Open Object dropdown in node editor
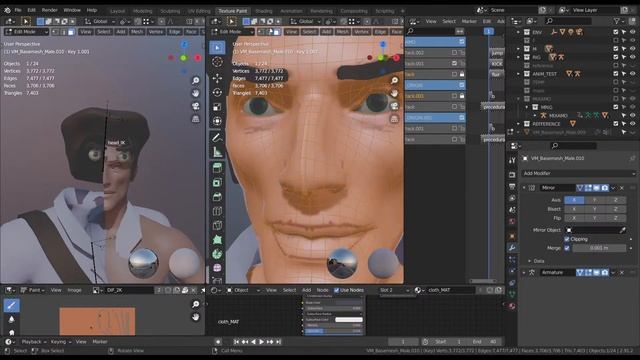 click(243, 290)
